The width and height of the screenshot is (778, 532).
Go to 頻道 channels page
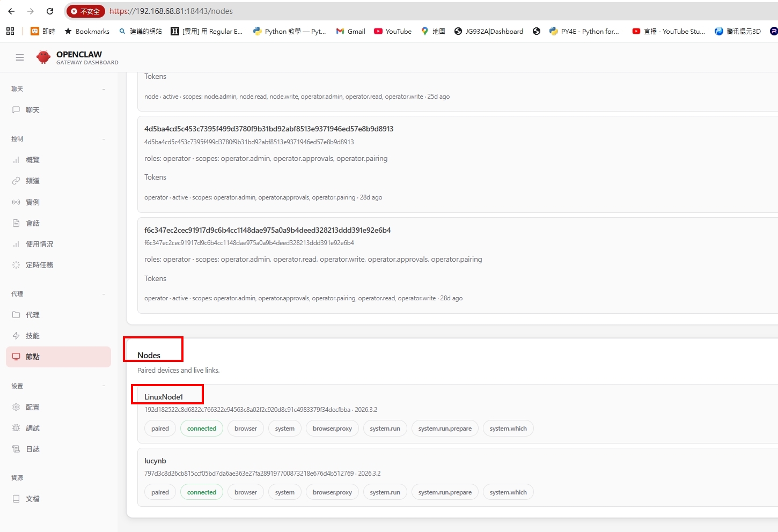(x=32, y=181)
